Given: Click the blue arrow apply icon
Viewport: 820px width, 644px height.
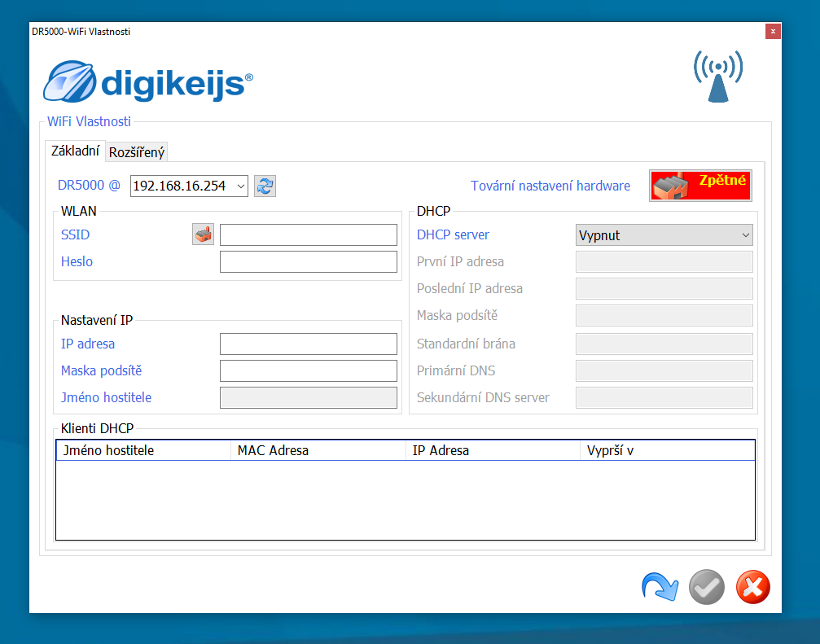Looking at the screenshot, I should pos(660,587).
